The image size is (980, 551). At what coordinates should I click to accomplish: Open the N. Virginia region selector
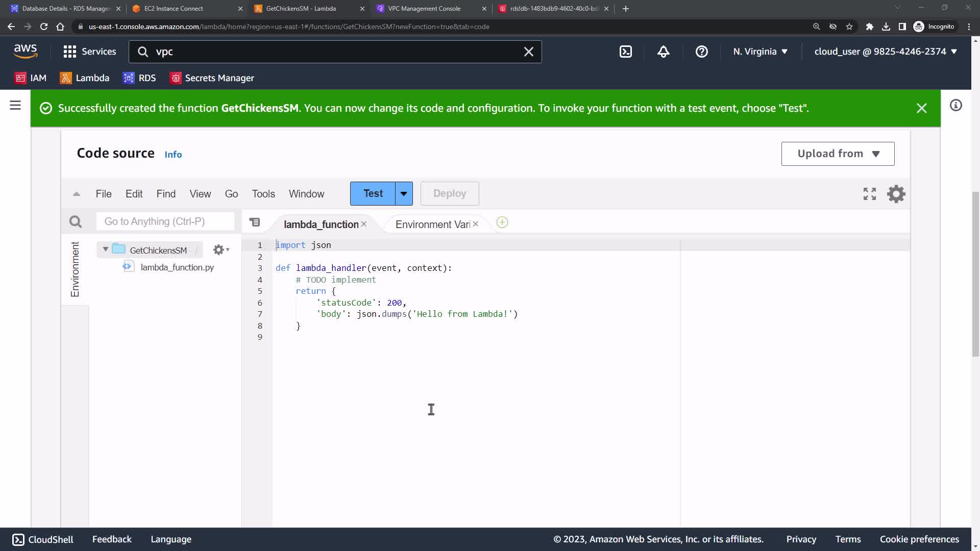pyautogui.click(x=760, y=52)
